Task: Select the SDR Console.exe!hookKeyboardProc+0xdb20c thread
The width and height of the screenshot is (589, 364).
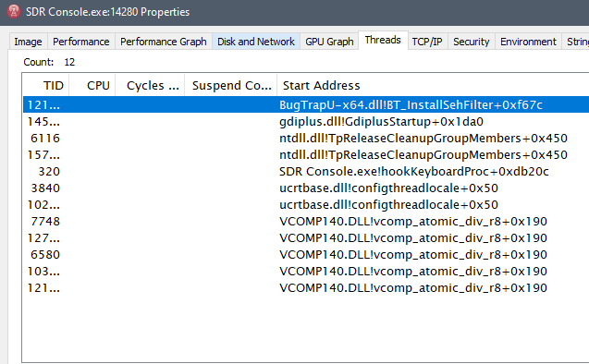Action: pos(306,171)
